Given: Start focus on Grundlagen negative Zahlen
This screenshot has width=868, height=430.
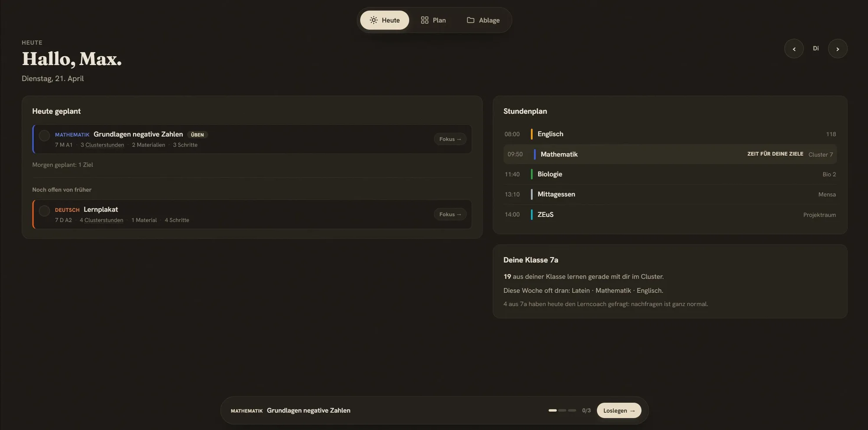Looking at the screenshot, I should (450, 139).
